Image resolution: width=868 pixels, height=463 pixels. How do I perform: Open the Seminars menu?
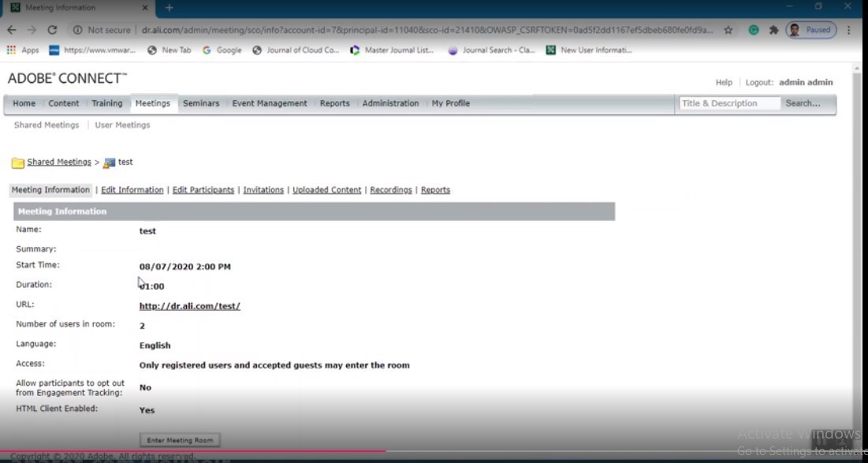click(x=201, y=103)
